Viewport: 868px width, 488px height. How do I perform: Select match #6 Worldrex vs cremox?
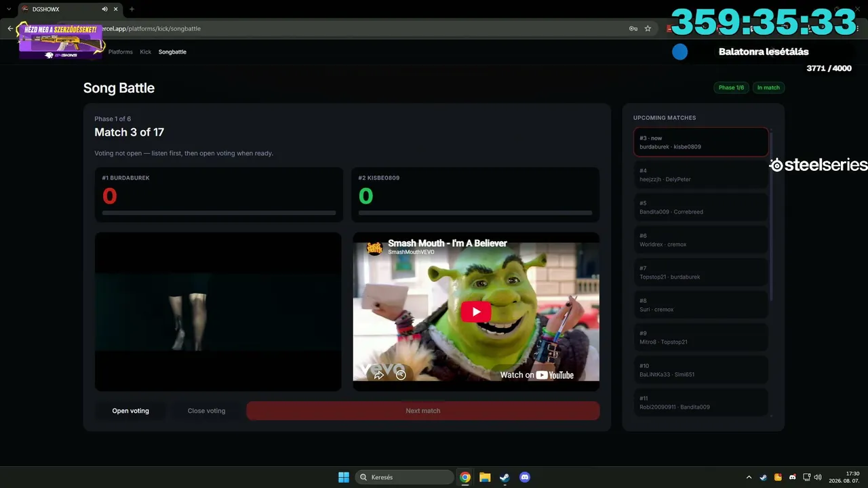tap(701, 240)
